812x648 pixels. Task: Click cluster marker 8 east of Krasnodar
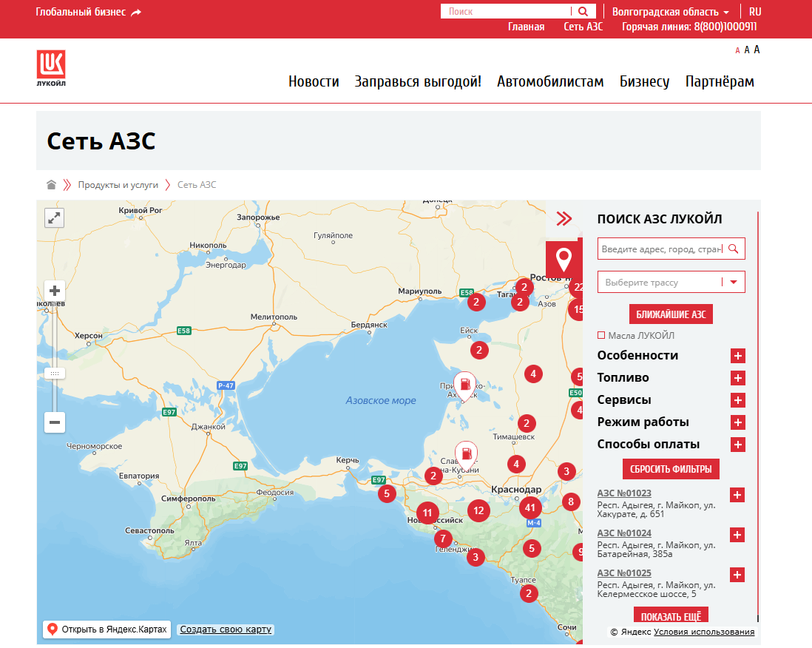571,502
